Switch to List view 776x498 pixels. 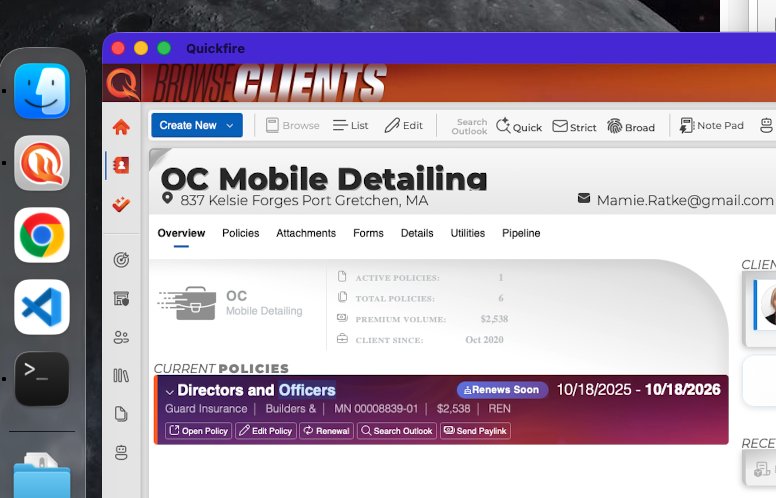(351, 126)
